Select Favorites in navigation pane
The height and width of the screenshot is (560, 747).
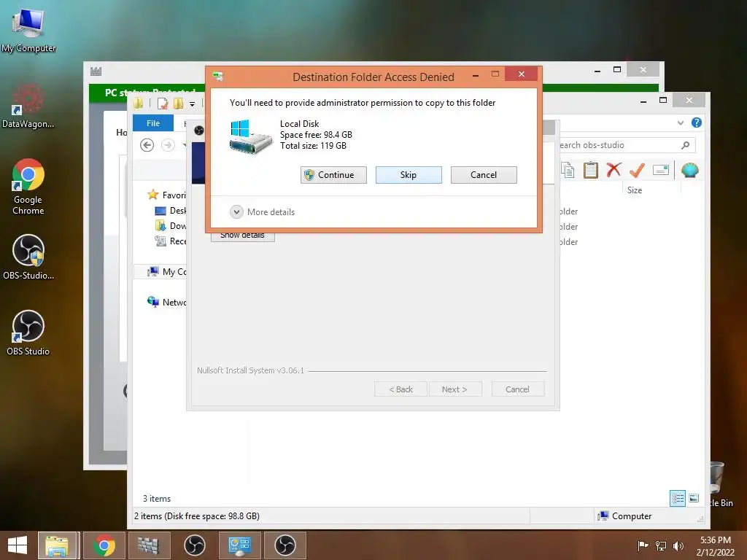tap(168, 195)
